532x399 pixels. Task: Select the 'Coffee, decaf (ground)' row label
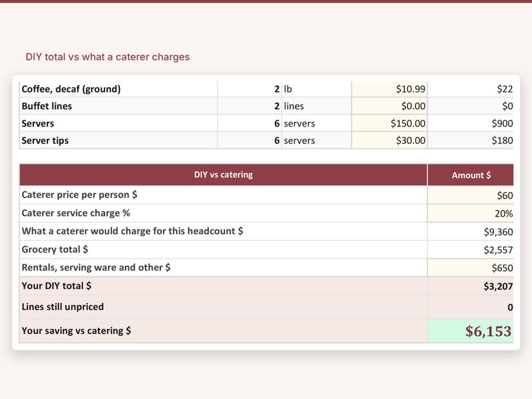click(71, 89)
